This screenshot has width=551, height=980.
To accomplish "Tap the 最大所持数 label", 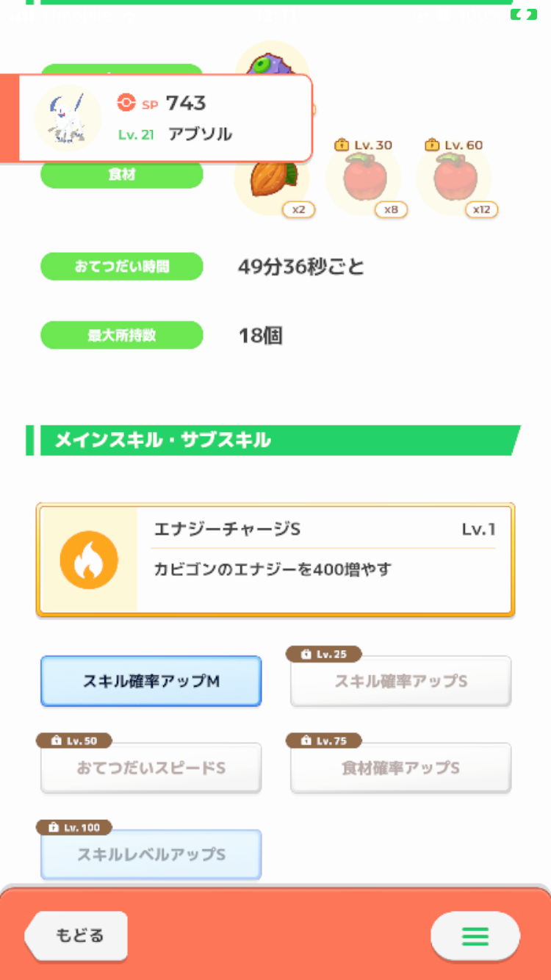I will coord(121,336).
